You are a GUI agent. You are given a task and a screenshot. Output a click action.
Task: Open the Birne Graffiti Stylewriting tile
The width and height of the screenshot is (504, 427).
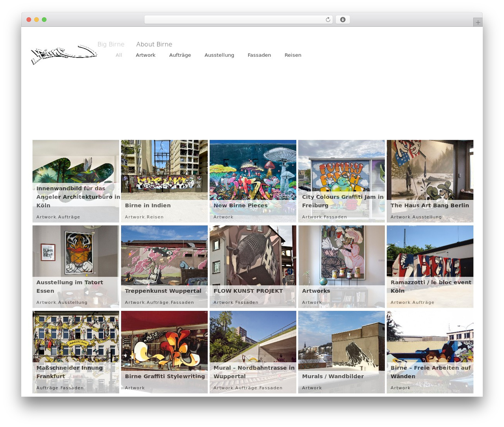pos(164,352)
